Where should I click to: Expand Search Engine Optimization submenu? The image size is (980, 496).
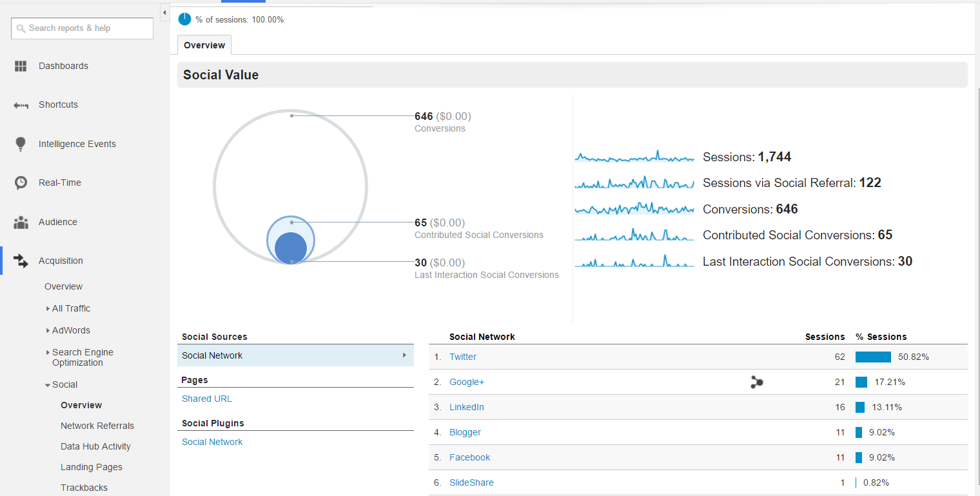pos(48,353)
